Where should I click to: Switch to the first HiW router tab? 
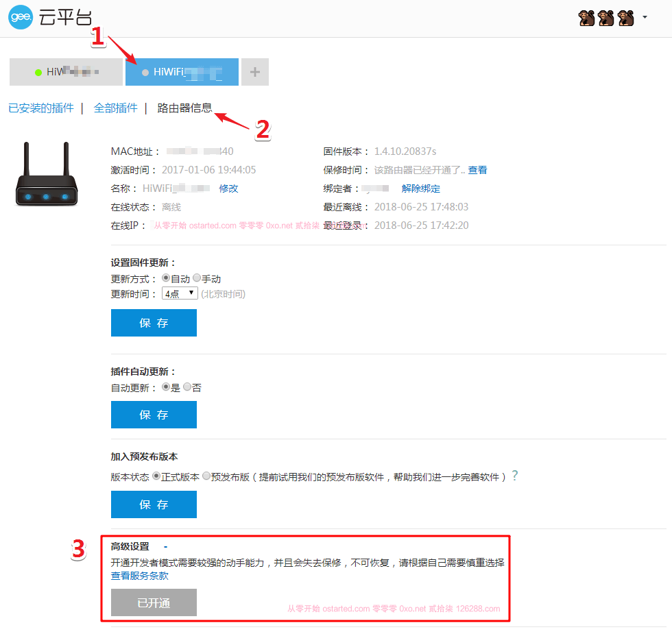(x=66, y=72)
